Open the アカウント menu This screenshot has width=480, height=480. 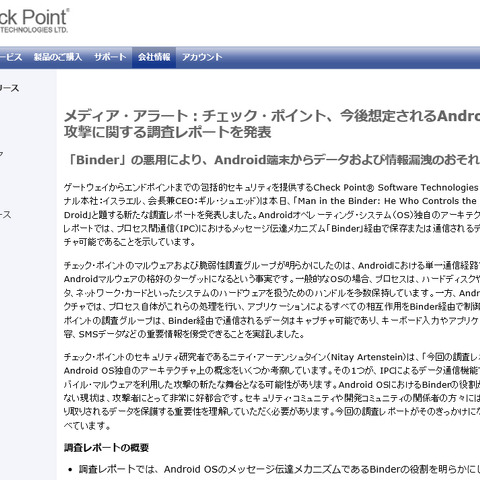(202, 57)
